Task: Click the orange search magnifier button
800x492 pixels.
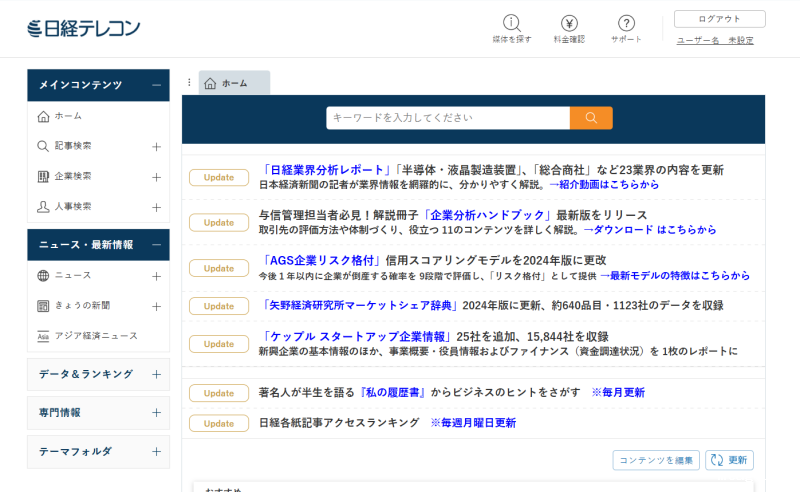Action: (591, 118)
